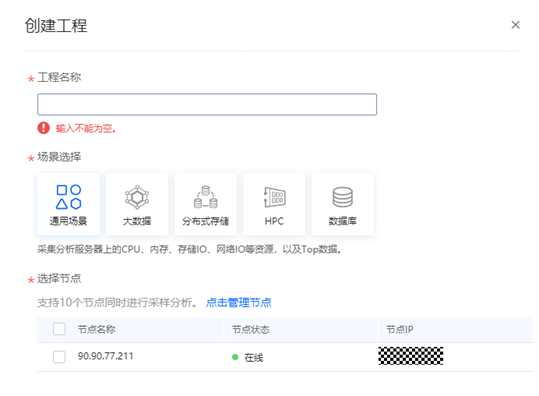Open the 点击管理节点 link
539x396 pixels.
tap(239, 302)
